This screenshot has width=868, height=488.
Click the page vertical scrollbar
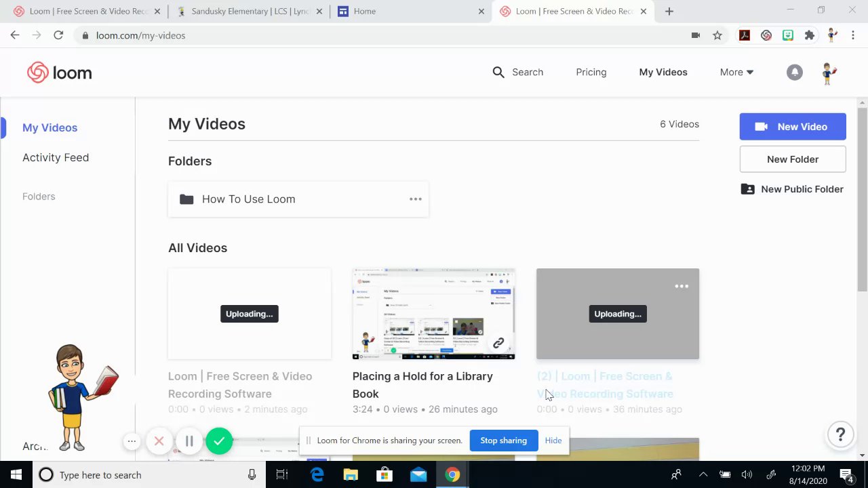pos(862,200)
